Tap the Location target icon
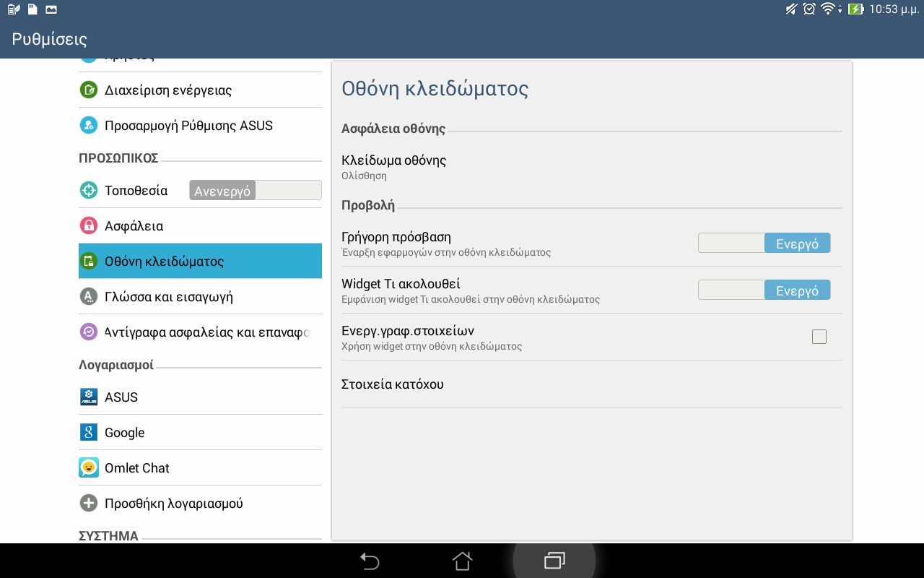The height and width of the screenshot is (578, 924). click(x=88, y=190)
